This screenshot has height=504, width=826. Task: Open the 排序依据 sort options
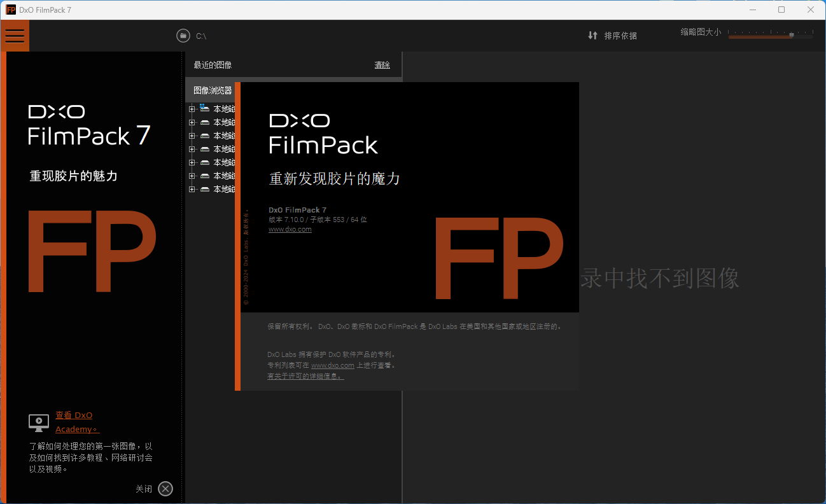coord(620,36)
